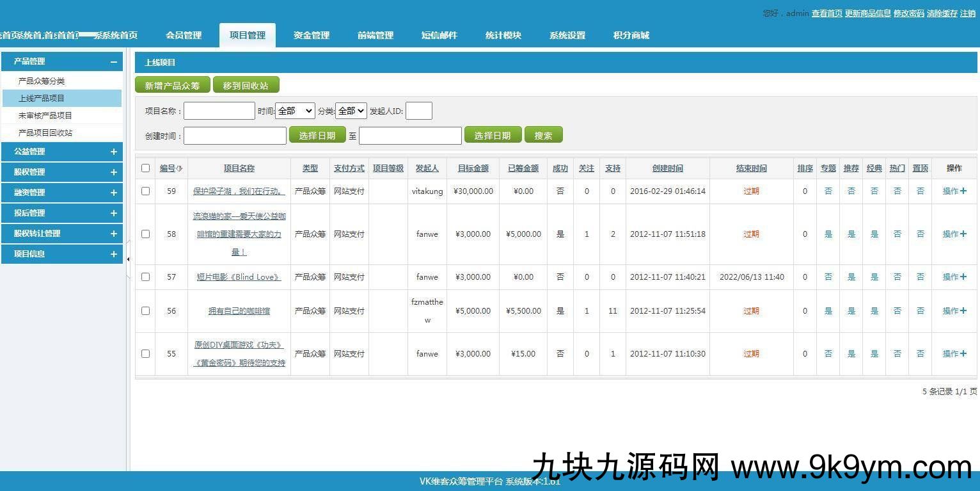
Task: Collapse 产品管理 with the minus icon
Action: [113, 62]
